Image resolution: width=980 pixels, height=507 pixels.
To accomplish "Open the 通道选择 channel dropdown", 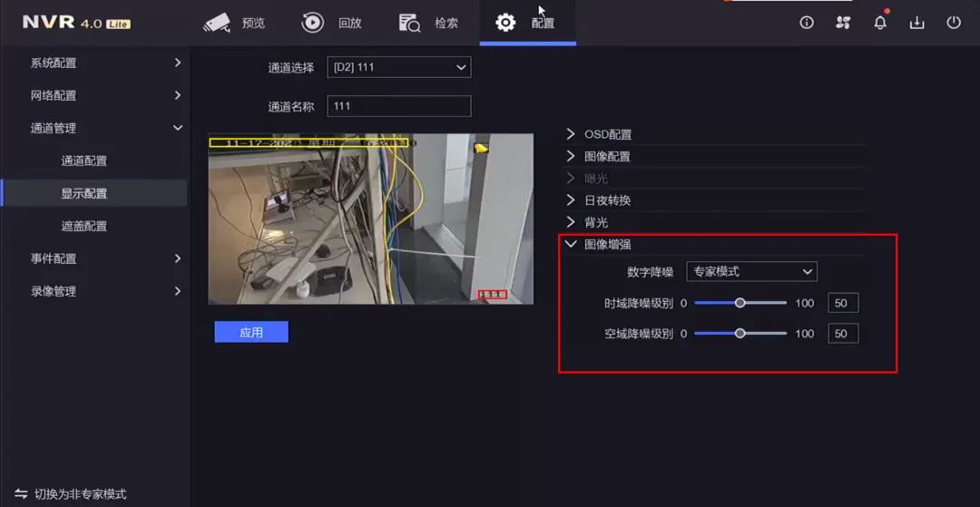I will click(398, 68).
